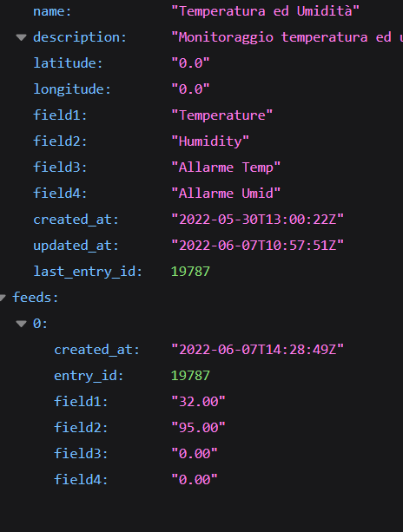403x532 pixels.
Task: Click the "Allarme Temp" string value
Action: click(226, 167)
